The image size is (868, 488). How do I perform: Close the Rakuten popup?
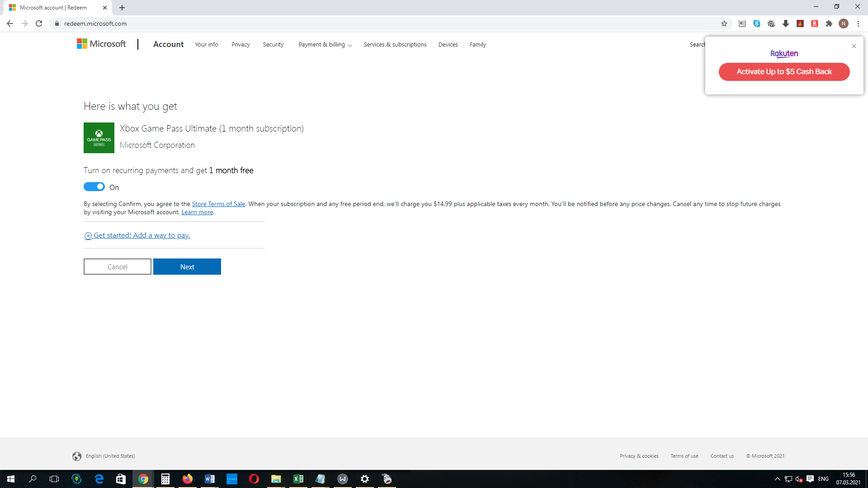[854, 46]
